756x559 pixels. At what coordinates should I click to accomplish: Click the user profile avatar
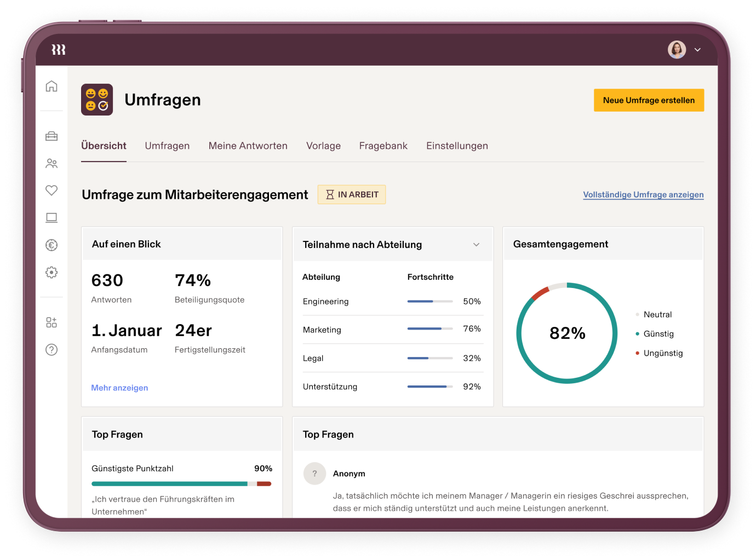click(677, 50)
